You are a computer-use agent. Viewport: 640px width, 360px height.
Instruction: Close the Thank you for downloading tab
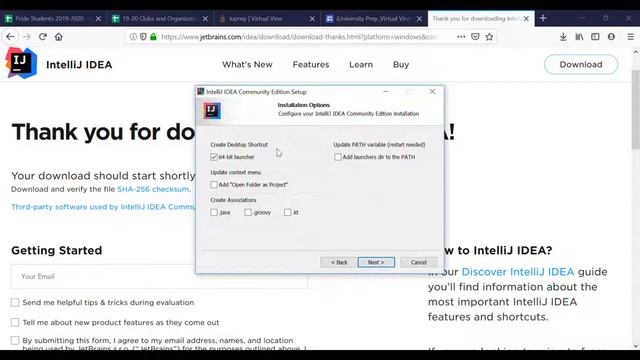click(x=526, y=19)
